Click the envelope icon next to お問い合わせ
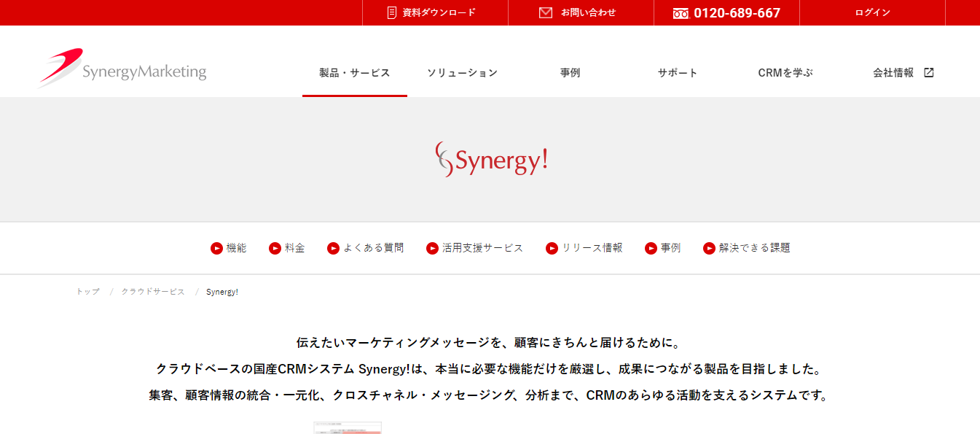The image size is (980, 434). point(545,12)
